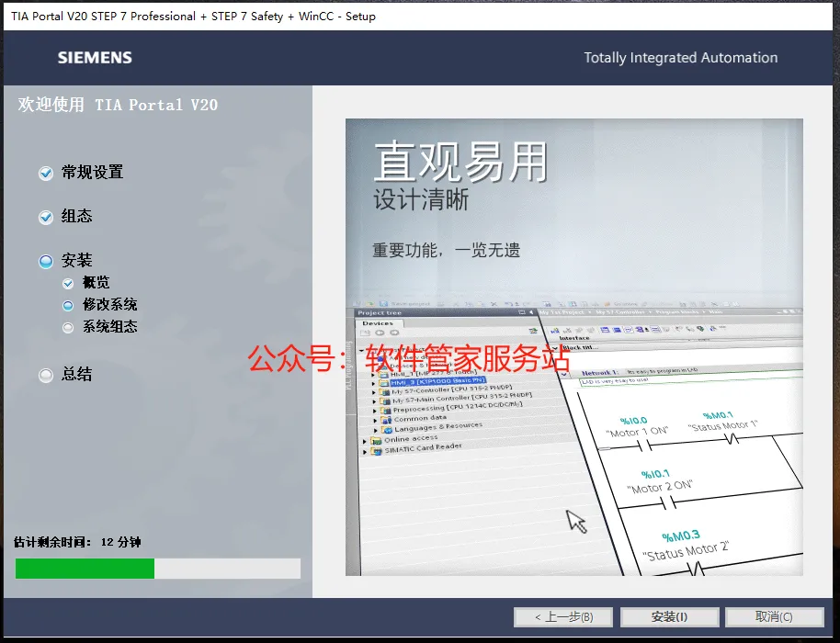Select the 概览 sub-step checkmark icon

[x=68, y=283]
